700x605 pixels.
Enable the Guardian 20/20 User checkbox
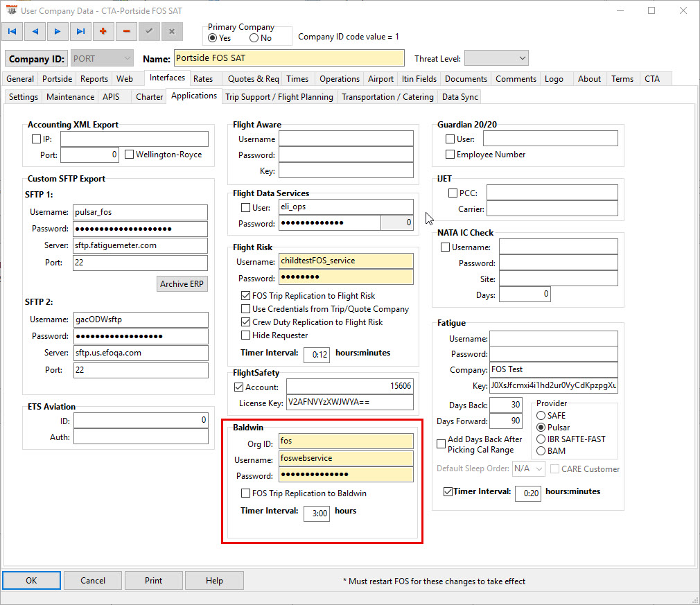[450, 139]
